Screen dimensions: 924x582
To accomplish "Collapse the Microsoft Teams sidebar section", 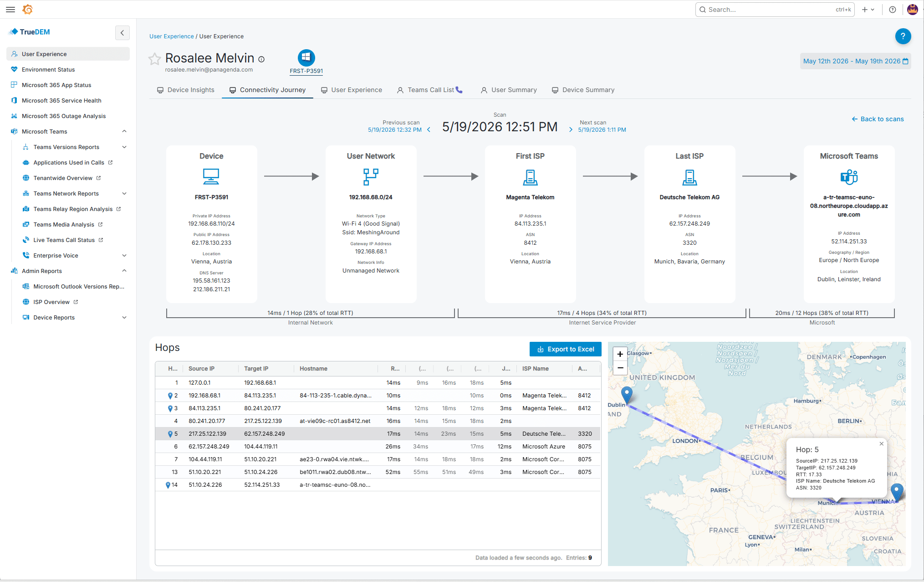I will click(124, 131).
